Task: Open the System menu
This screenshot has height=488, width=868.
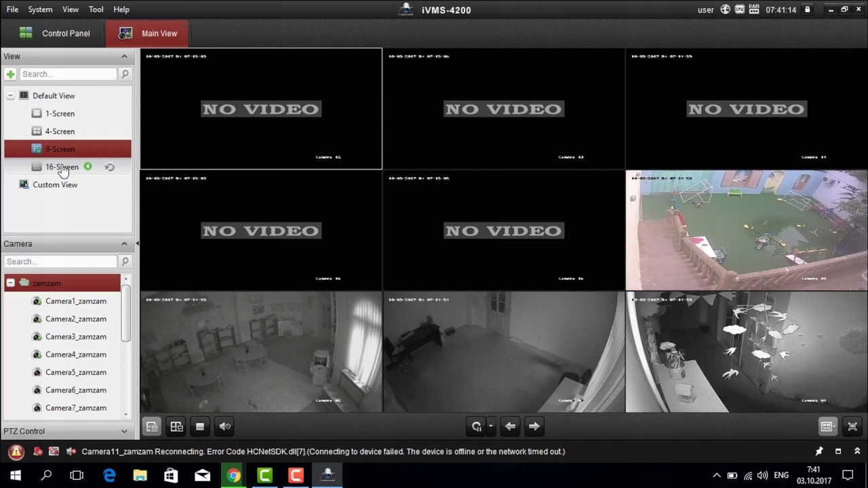Action: click(40, 9)
